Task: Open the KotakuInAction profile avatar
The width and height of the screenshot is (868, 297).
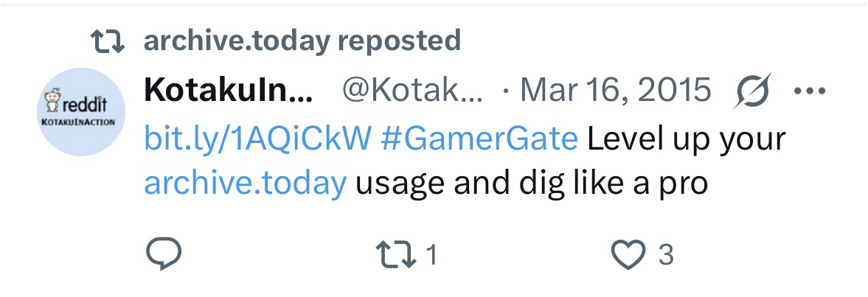Action: (x=81, y=111)
